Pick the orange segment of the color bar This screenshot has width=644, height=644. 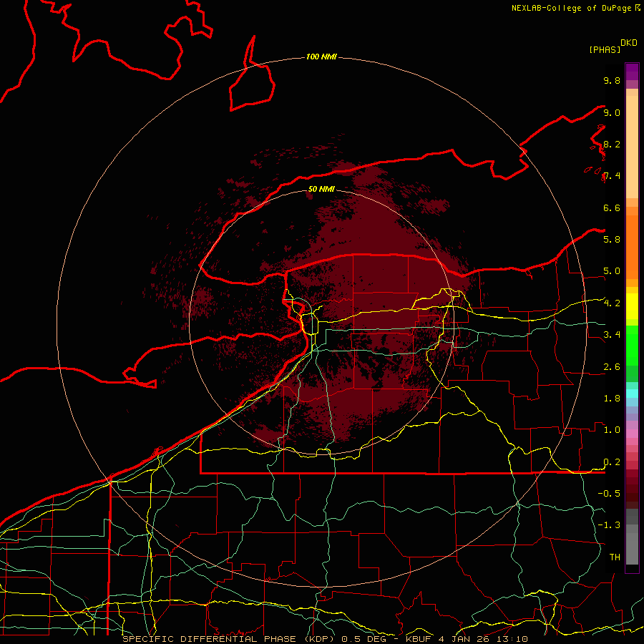632,247
